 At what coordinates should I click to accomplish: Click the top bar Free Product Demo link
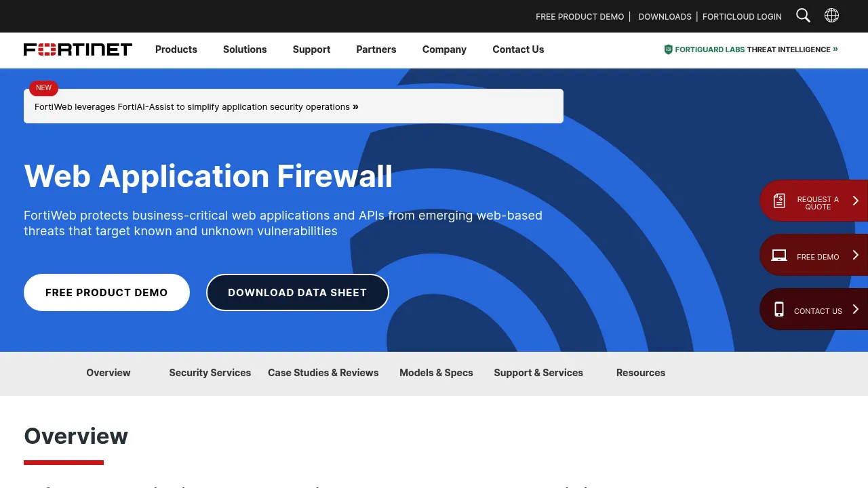[580, 16]
